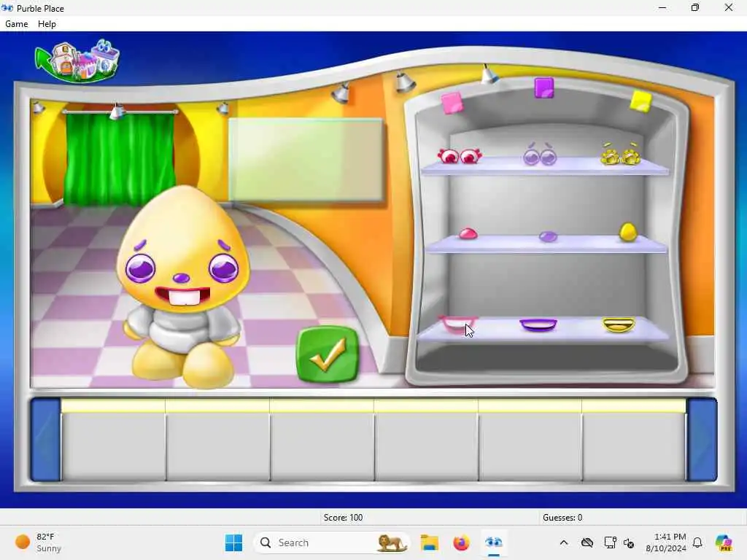Screen dimensions: 747x560
Task: Show hidden system tray icons
Action: (564, 542)
